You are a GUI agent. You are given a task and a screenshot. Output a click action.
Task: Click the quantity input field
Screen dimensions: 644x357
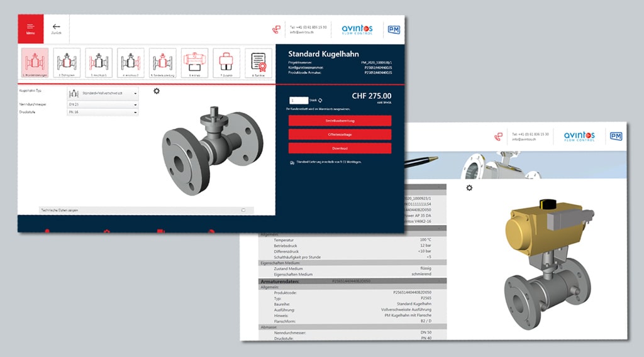point(298,101)
